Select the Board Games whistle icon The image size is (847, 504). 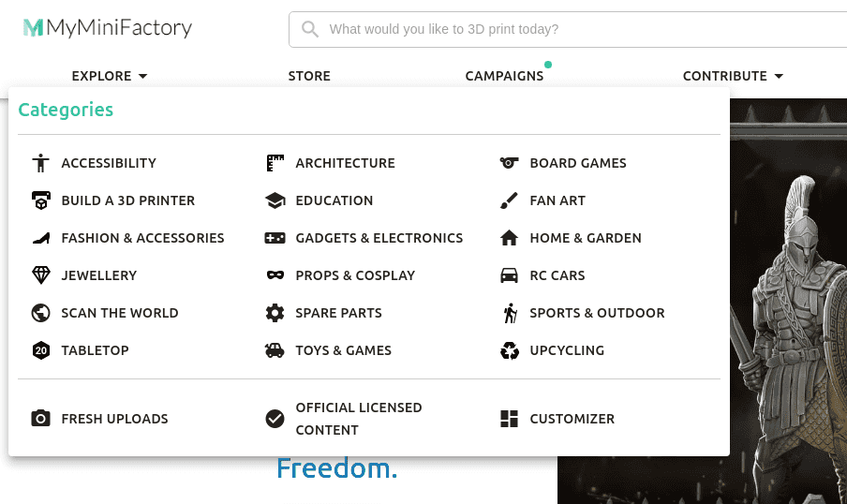point(509,163)
